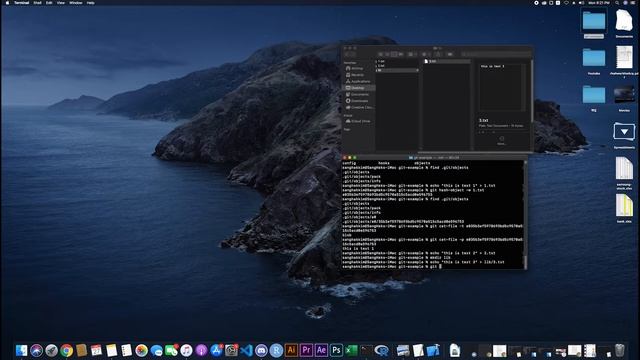Select 3.txt in the second Finder column
This screenshot has width=640, height=360.
pyautogui.click(x=446, y=61)
